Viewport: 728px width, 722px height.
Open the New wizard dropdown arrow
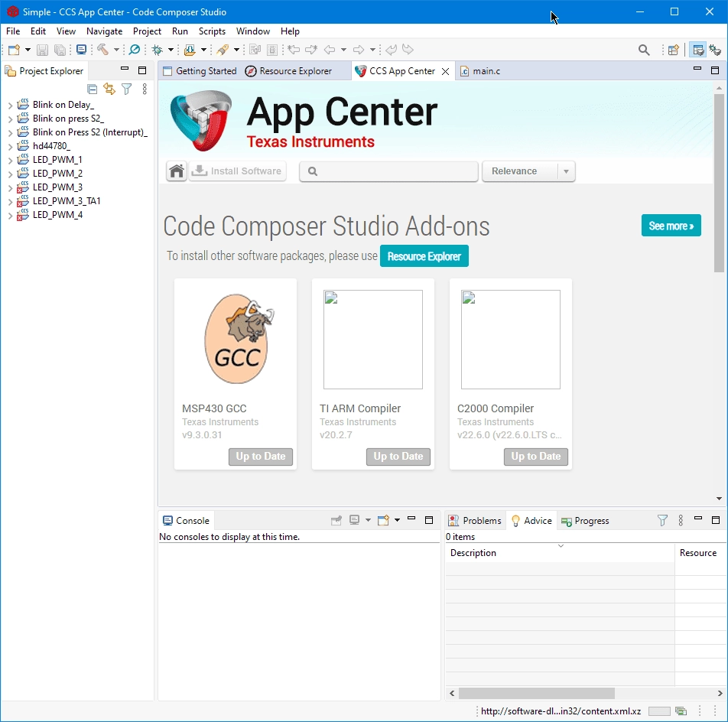(28, 50)
